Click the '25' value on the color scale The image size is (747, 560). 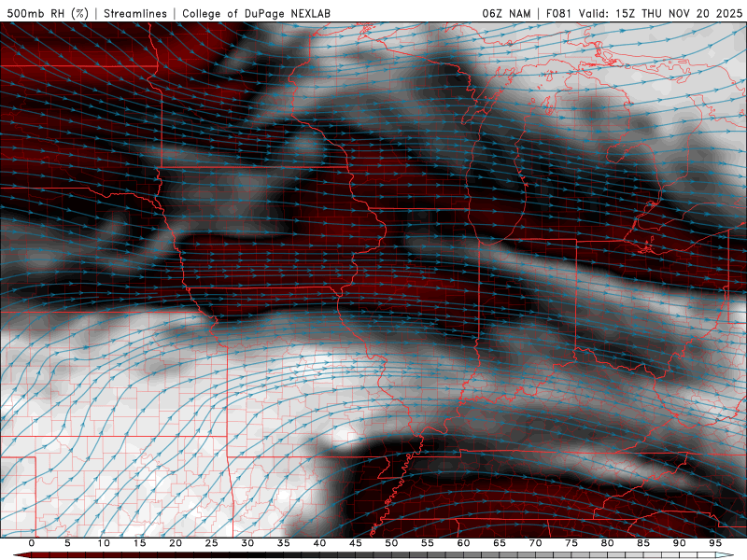[x=212, y=543]
